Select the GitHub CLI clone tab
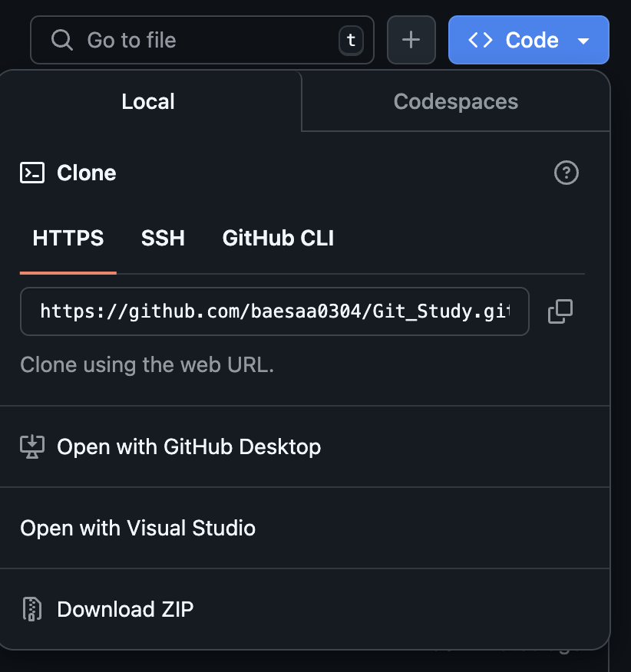 pos(278,238)
